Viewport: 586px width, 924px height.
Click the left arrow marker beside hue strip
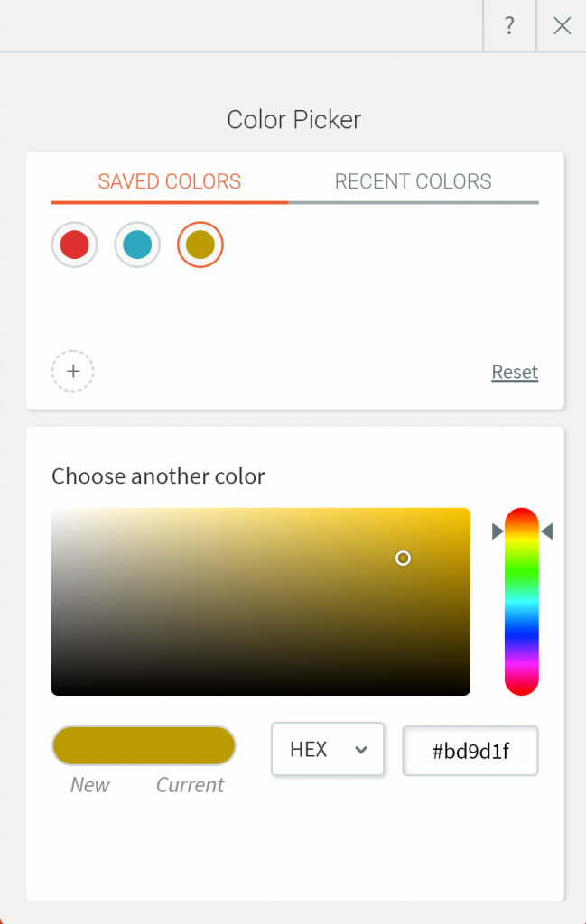click(496, 531)
